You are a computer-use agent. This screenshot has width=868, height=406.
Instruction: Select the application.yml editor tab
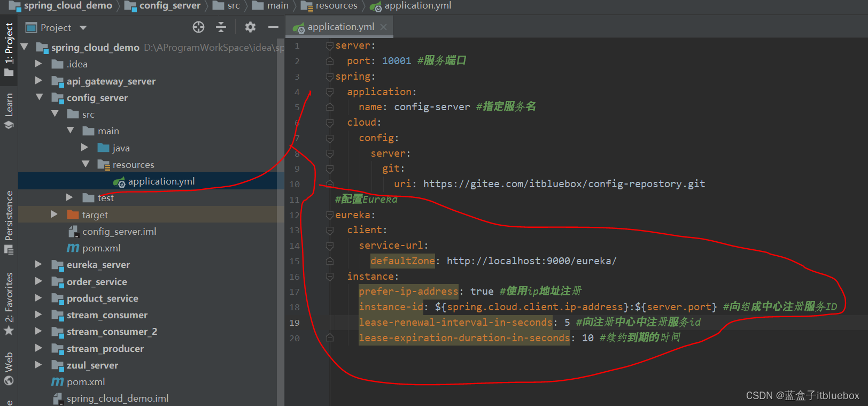point(340,27)
